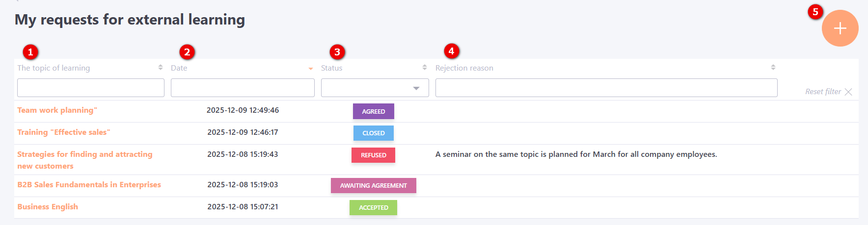The height and width of the screenshot is (225, 868).
Task: Click the Reset filter X icon
Action: (848, 92)
